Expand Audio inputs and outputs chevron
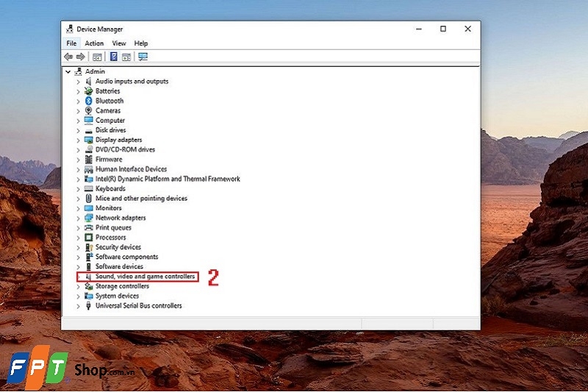This screenshot has height=392, width=588. click(78, 82)
